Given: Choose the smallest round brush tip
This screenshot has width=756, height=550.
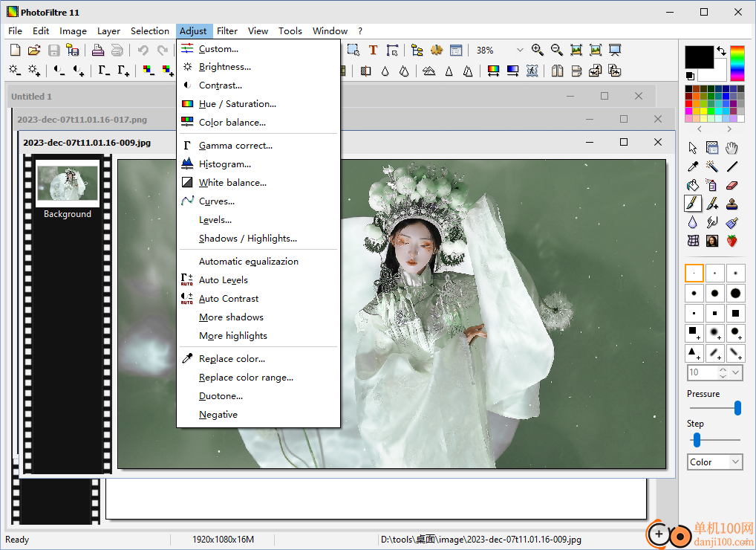Looking at the screenshot, I should 694,273.
